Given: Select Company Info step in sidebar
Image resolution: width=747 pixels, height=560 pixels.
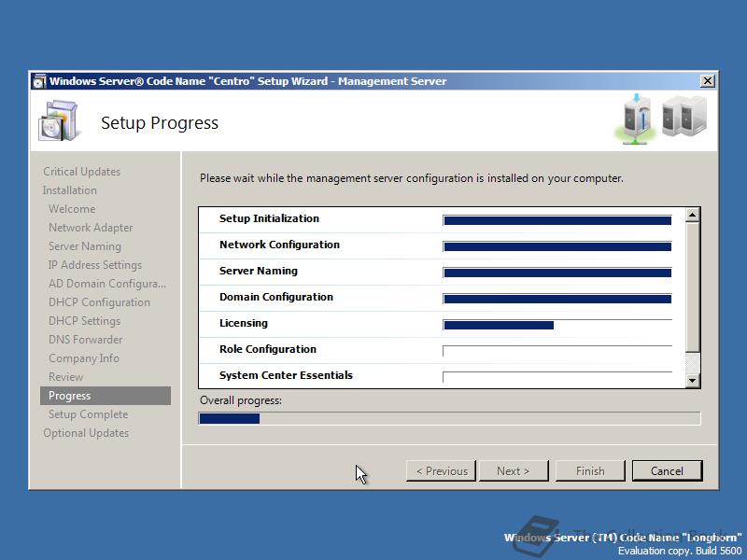Looking at the screenshot, I should tap(84, 358).
